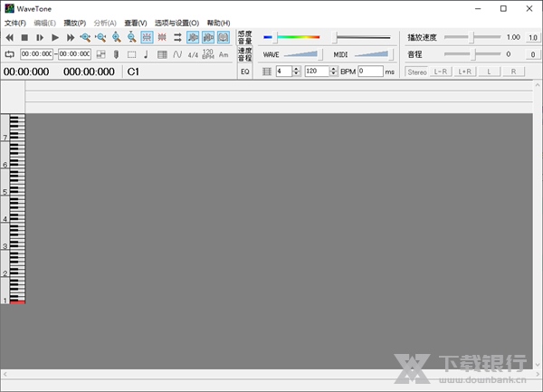Click the vertical scrollbar up arrow

pos(538,85)
